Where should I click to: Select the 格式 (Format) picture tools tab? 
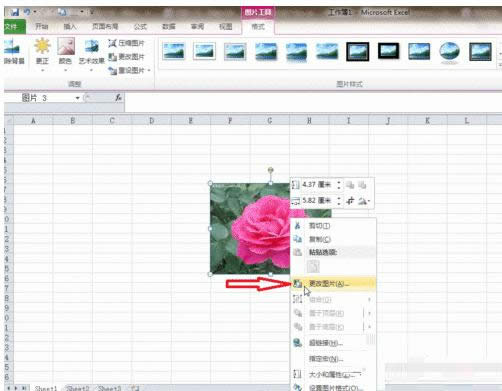coord(258,26)
